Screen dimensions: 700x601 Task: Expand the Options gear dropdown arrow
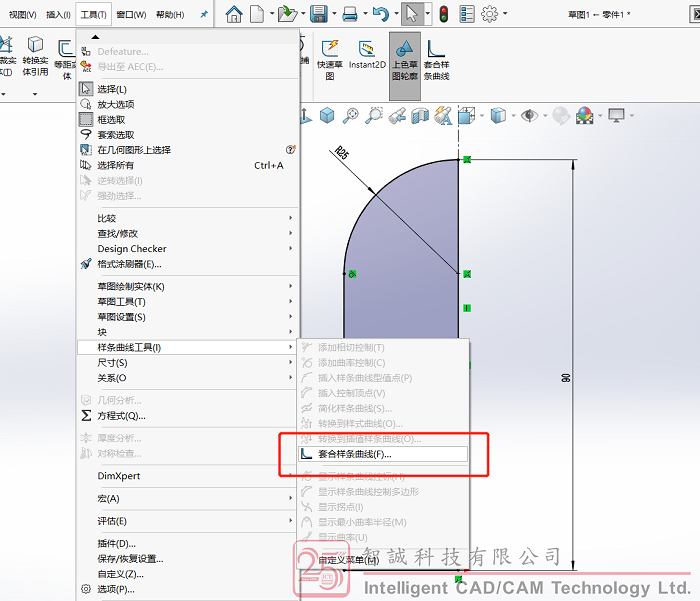click(505, 13)
